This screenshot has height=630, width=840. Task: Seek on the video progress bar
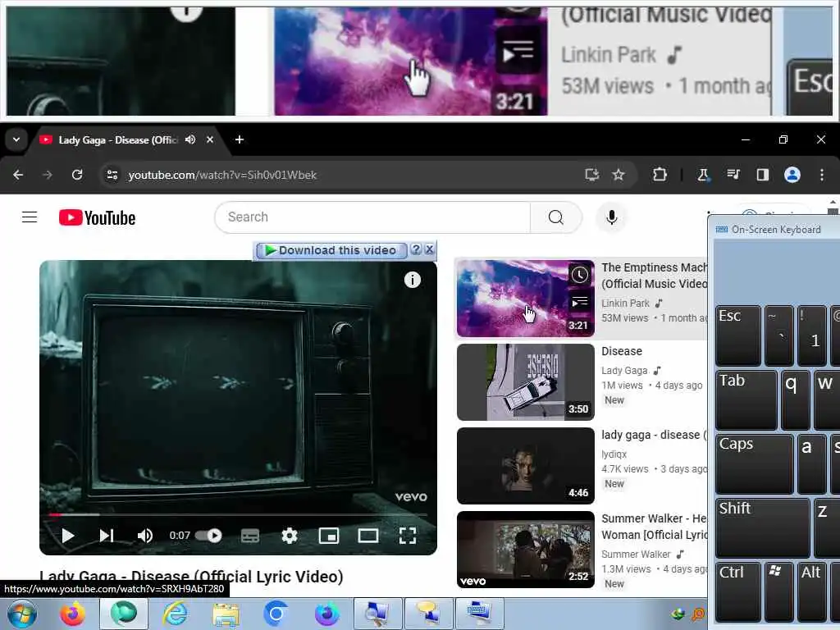238,515
